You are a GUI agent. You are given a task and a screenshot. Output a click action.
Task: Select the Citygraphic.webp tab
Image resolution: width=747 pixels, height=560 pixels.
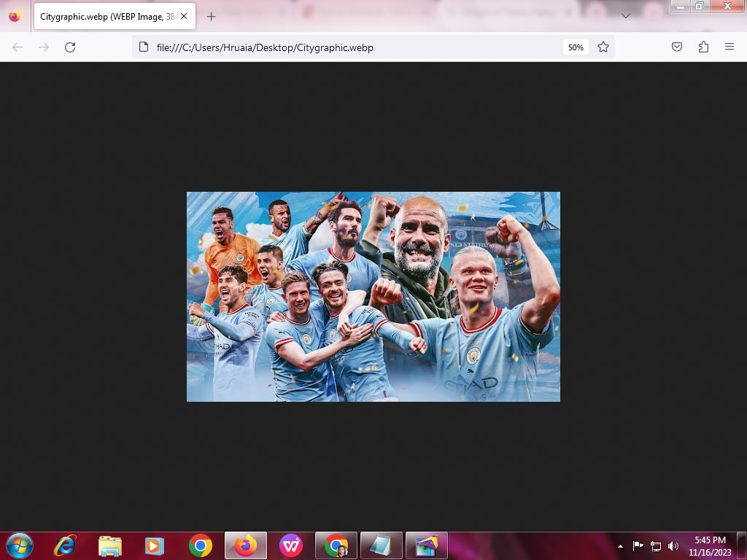[x=106, y=16]
